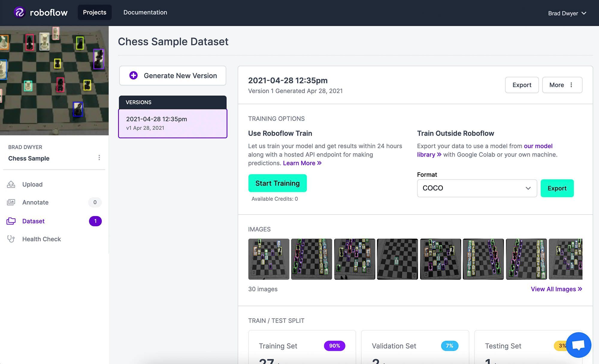This screenshot has width=599, height=364.
Task: Open the chat support bubble
Action: tap(578, 345)
